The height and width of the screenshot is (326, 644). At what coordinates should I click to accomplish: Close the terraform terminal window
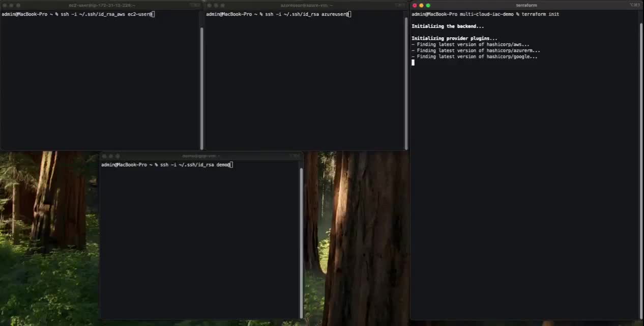(415, 5)
